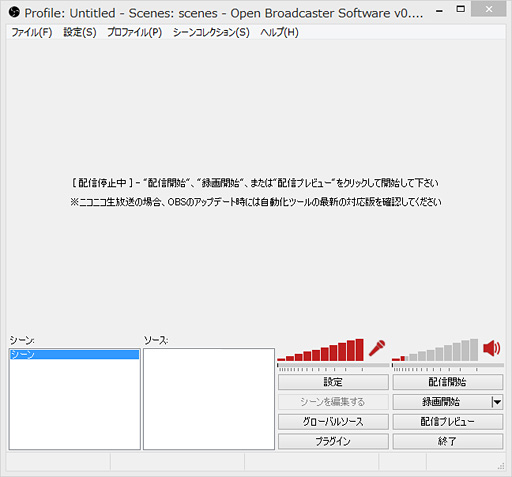
Task: Click the red microphone level meter bars
Action: tap(320, 350)
